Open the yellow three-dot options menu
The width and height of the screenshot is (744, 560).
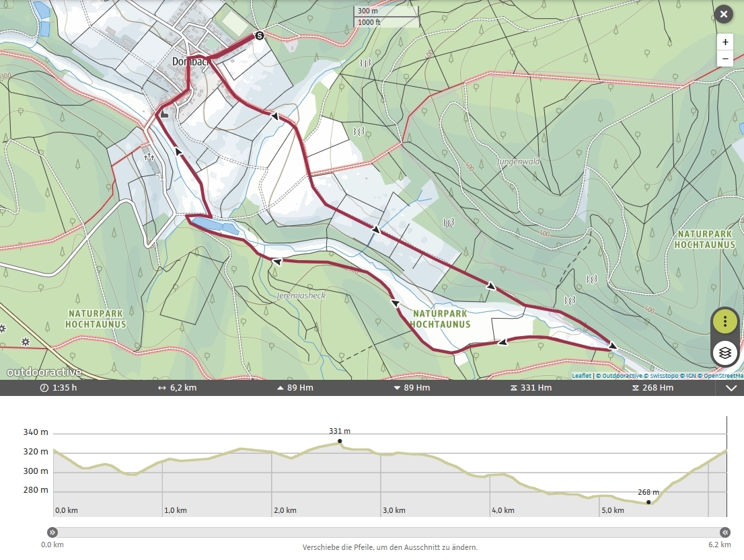(724, 321)
